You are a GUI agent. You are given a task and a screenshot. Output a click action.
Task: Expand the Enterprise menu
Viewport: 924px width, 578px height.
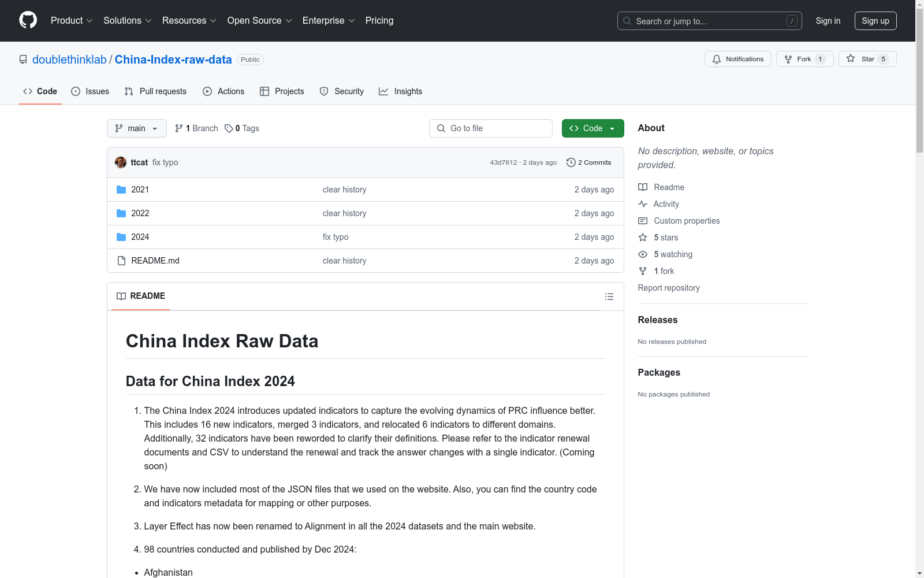(329, 20)
